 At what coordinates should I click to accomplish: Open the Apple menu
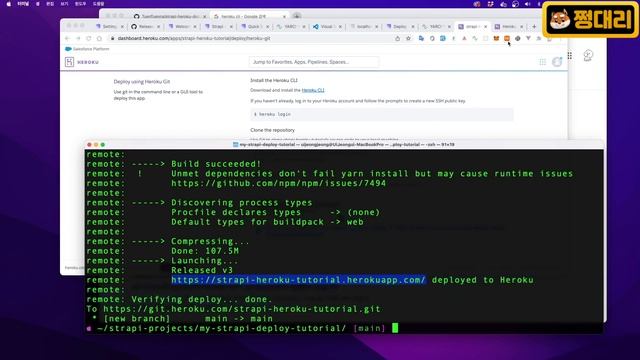pyautogui.click(x=9, y=4)
